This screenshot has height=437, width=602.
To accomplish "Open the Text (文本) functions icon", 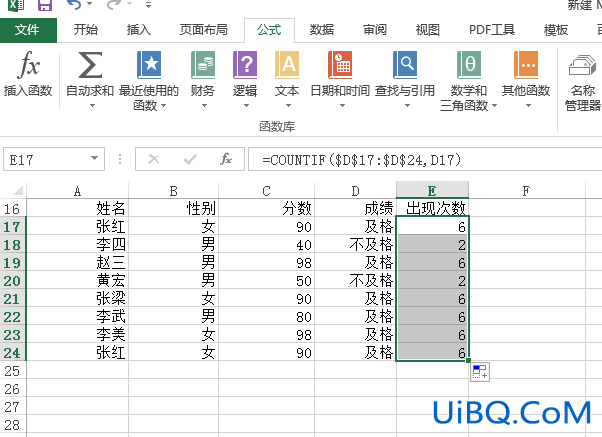I will [x=287, y=65].
